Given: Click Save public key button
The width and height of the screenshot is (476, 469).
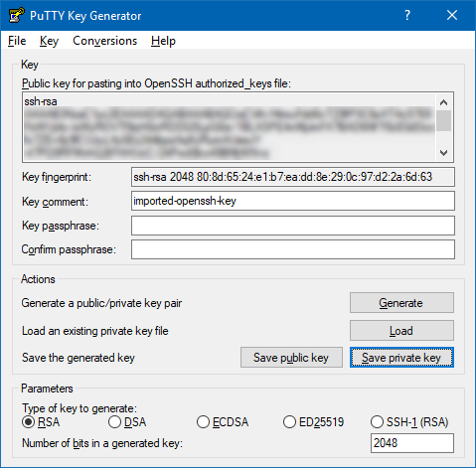Looking at the screenshot, I should click(291, 358).
